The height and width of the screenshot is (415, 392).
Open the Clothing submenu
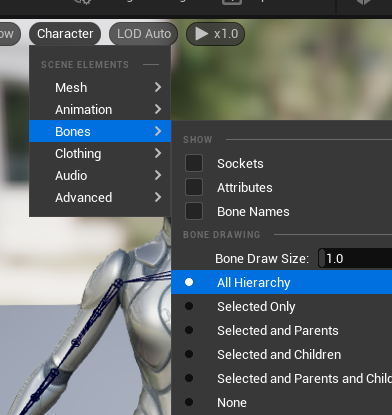[x=100, y=153]
